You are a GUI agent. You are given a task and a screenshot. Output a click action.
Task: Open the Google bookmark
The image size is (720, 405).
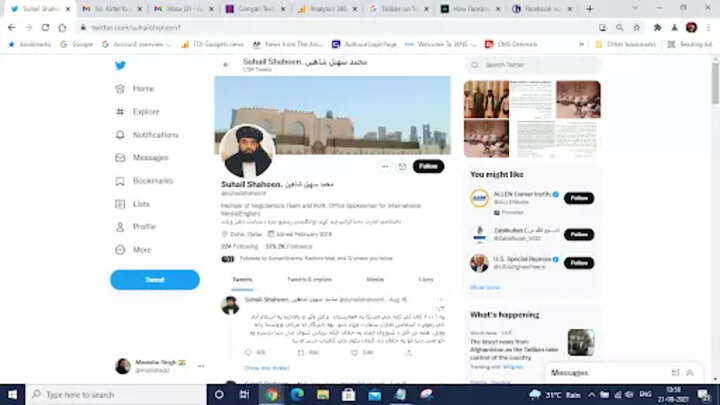[x=76, y=44]
